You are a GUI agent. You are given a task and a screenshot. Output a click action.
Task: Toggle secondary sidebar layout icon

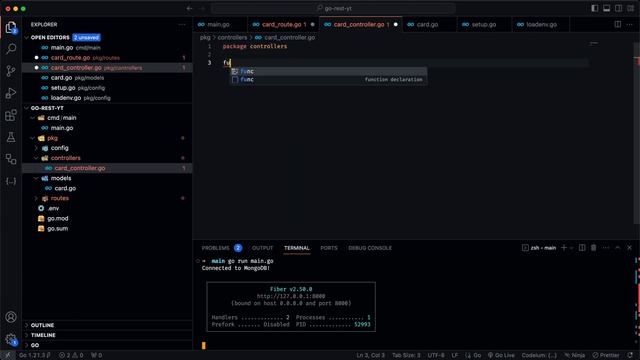pyautogui.click(x=619, y=8)
